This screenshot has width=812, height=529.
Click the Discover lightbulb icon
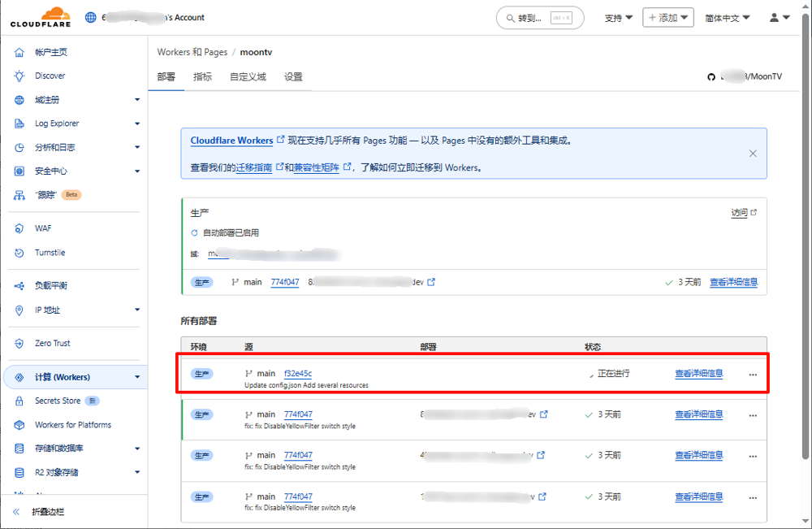19,76
